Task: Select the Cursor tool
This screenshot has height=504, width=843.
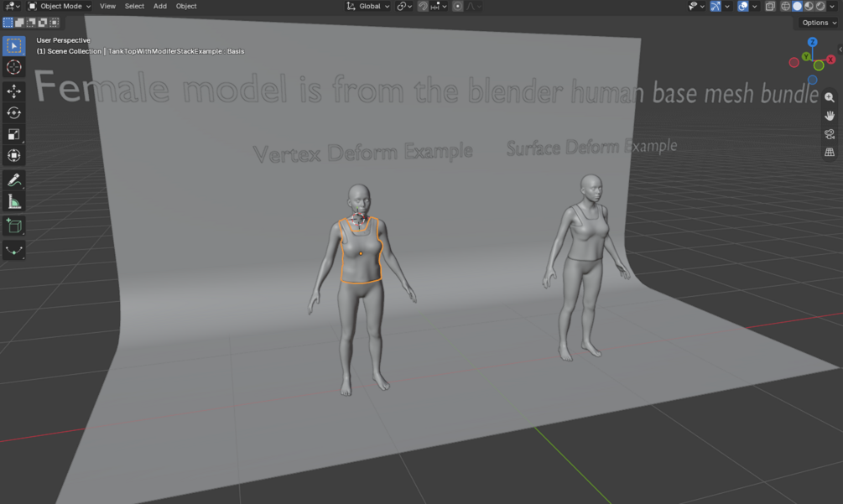Action: (x=14, y=67)
